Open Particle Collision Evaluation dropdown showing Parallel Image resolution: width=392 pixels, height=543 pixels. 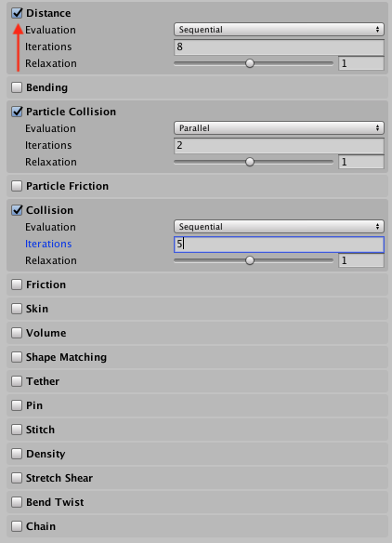[x=279, y=128]
